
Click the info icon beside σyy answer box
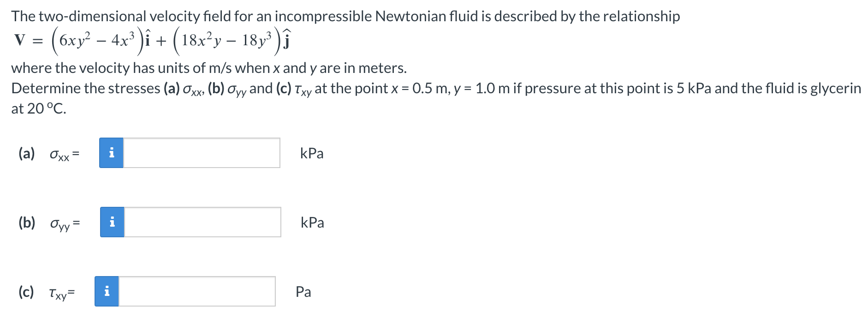pyautogui.click(x=111, y=223)
